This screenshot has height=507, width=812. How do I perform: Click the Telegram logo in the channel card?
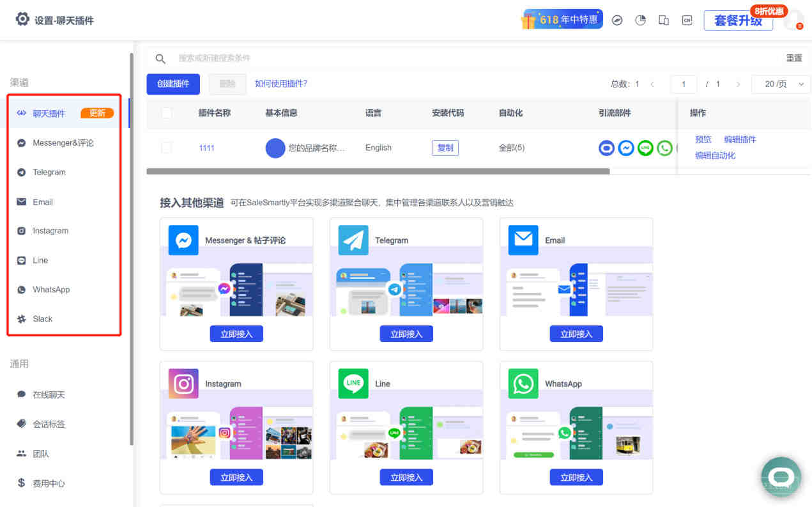pos(353,240)
